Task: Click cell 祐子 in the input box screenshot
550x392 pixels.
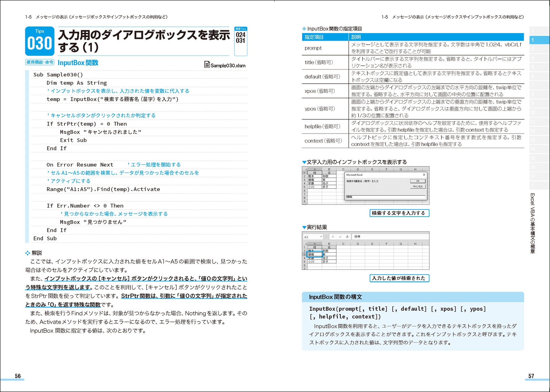Action: click(329, 184)
